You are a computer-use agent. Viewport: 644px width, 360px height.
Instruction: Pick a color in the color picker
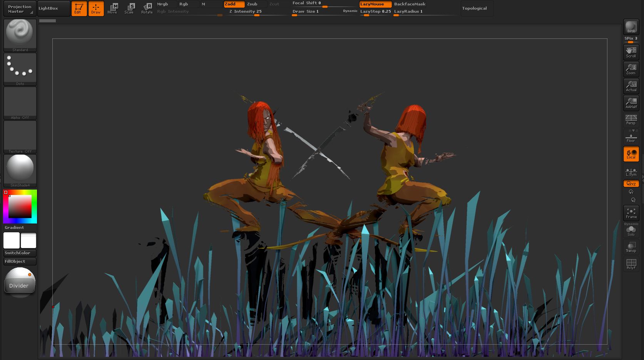click(x=20, y=207)
